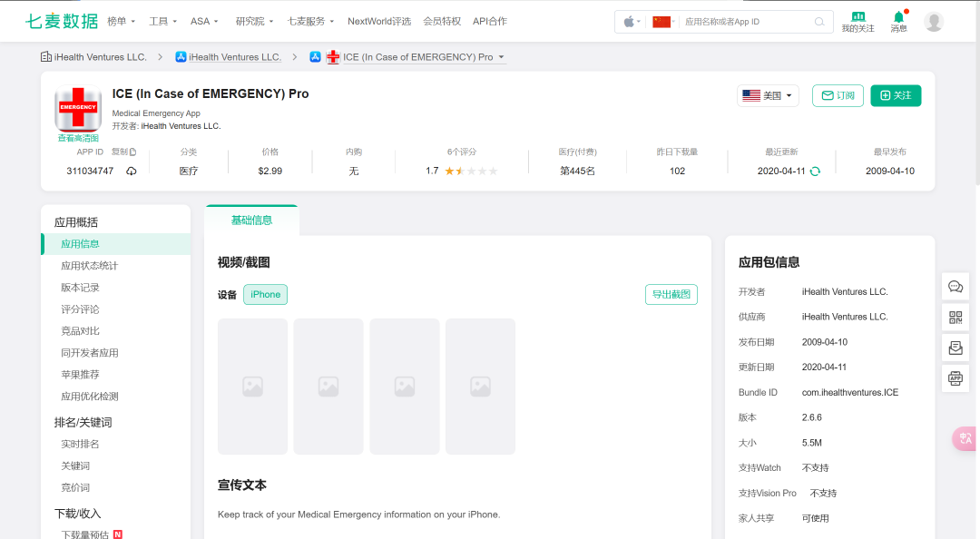Open NextWorld评选 menu item
The image size is (980, 539).
[379, 21]
